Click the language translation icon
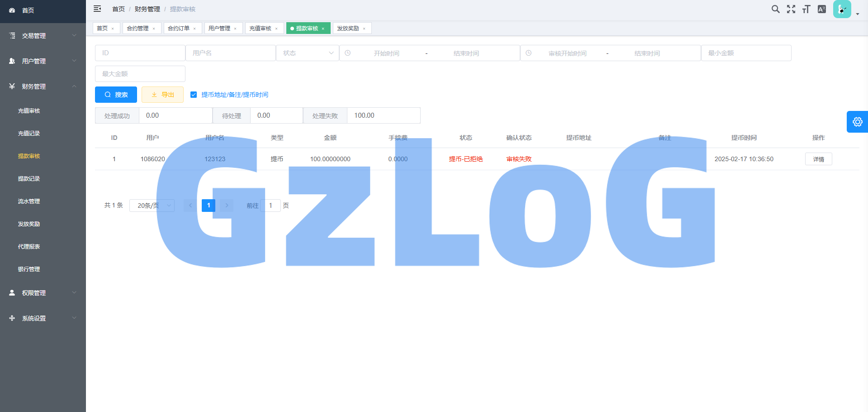 [x=822, y=9]
